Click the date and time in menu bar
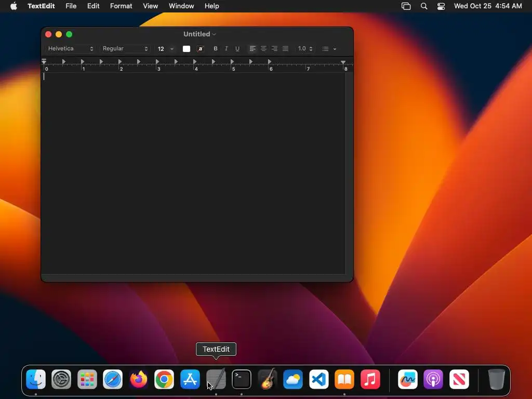The height and width of the screenshot is (399, 532). [488, 6]
